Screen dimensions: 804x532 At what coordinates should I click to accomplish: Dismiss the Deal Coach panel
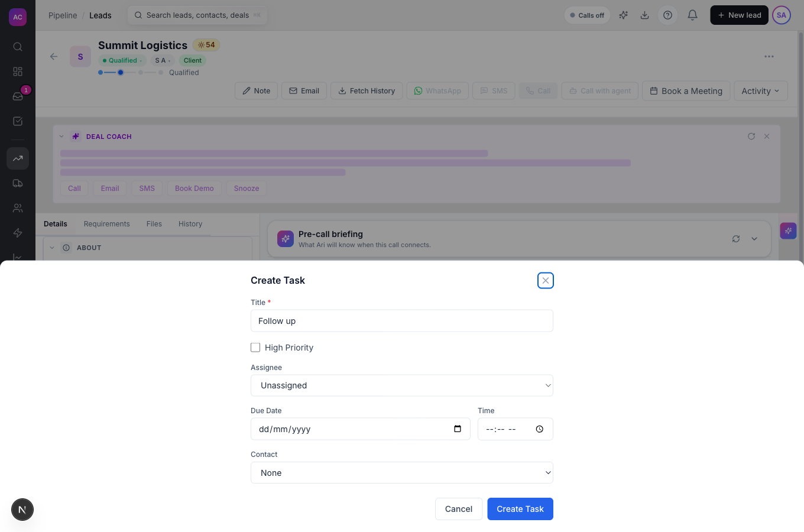(x=767, y=137)
